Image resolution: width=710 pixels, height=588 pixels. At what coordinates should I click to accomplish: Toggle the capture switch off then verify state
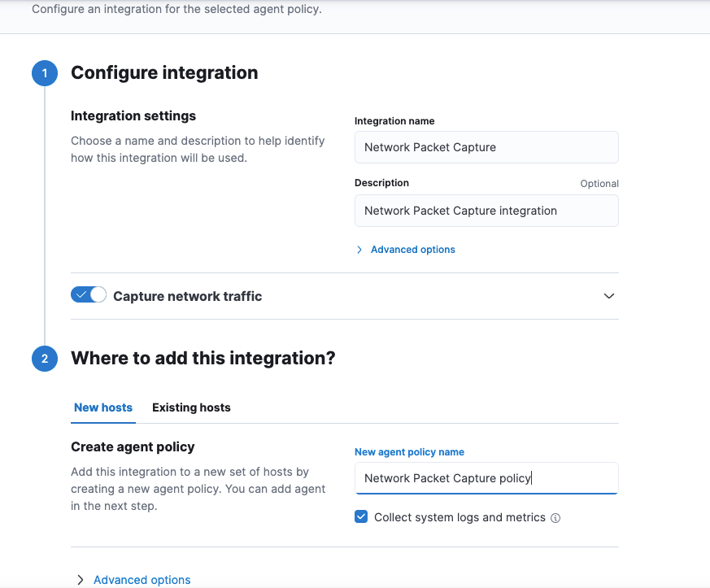click(89, 294)
